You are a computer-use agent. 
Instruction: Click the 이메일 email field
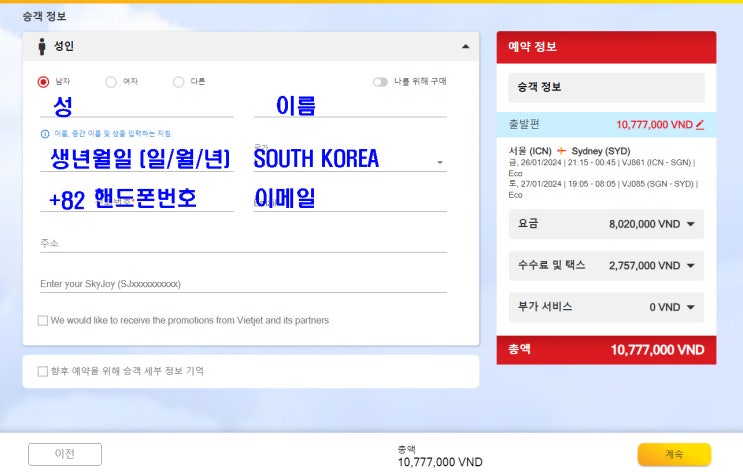click(350, 199)
